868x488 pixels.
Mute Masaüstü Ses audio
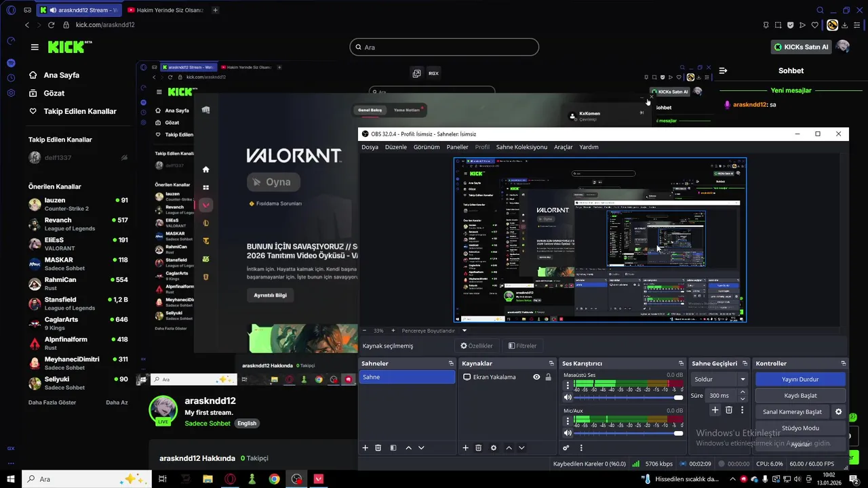pos(568,397)
